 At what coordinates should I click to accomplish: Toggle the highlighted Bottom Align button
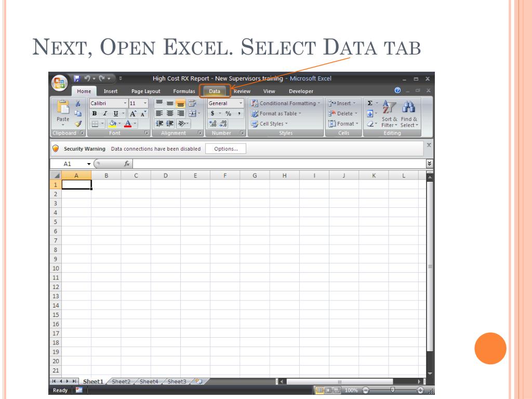tap(181, 103)
